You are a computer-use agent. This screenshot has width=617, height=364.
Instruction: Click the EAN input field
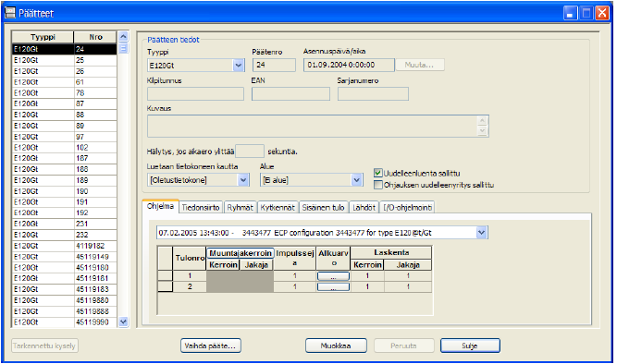coord(290,94)
